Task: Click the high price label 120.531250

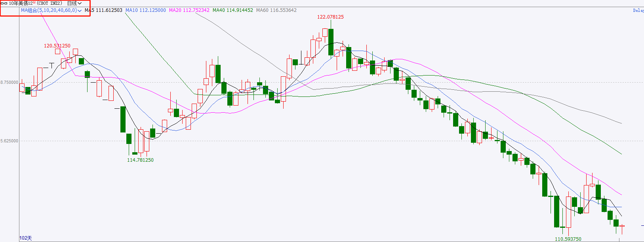Action: (57, 46)
